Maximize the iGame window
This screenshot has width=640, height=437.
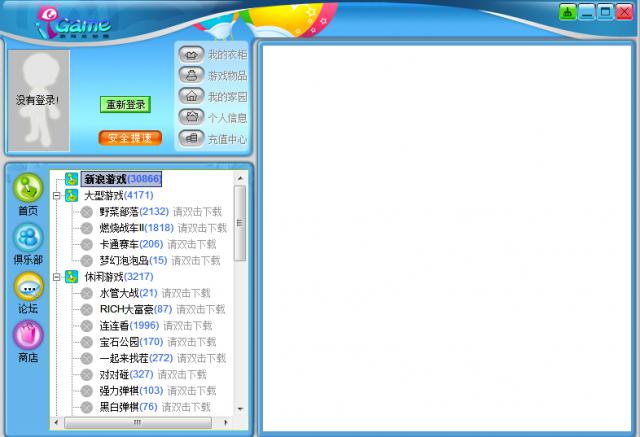pyautogui.click(x=605, y=12)
